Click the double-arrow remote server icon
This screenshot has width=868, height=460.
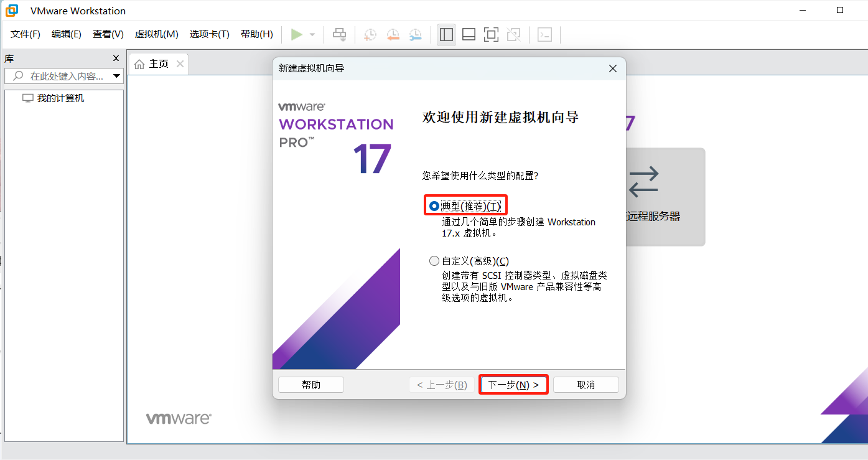coord(643,181)
